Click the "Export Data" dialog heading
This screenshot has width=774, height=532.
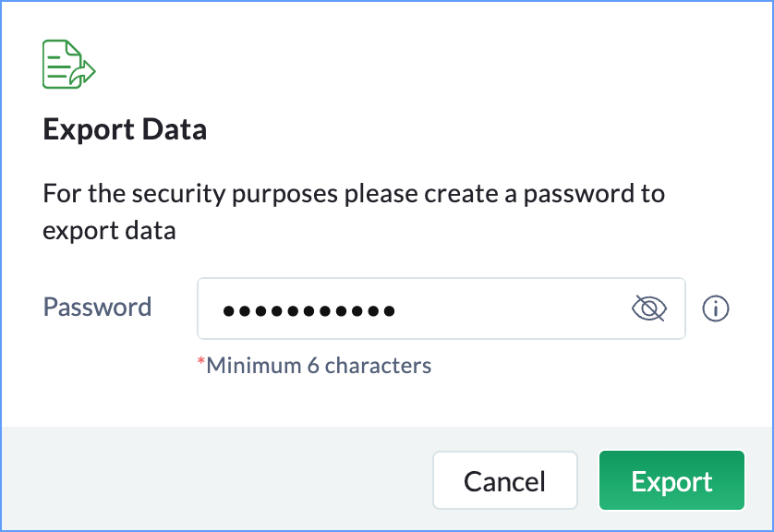125,129
